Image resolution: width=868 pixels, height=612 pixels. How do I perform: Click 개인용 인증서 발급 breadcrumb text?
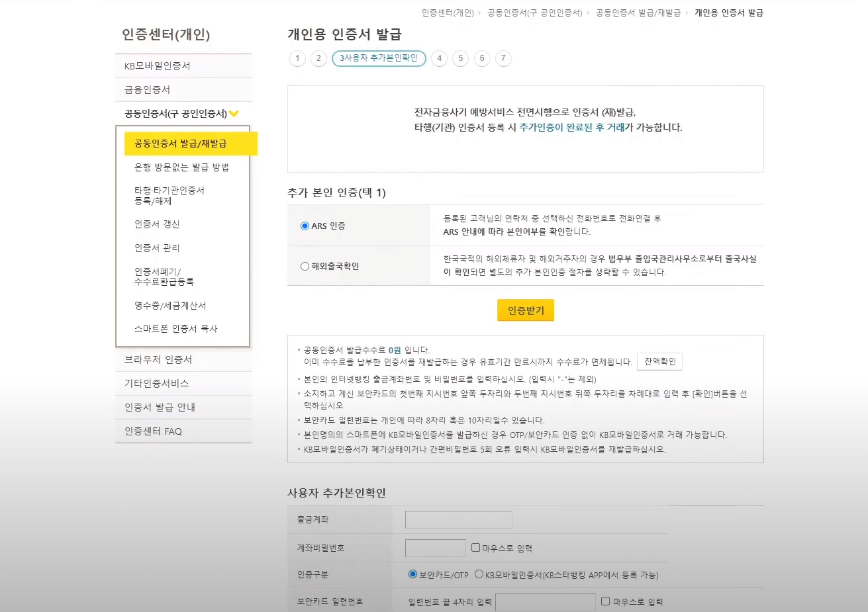[728, 13]
